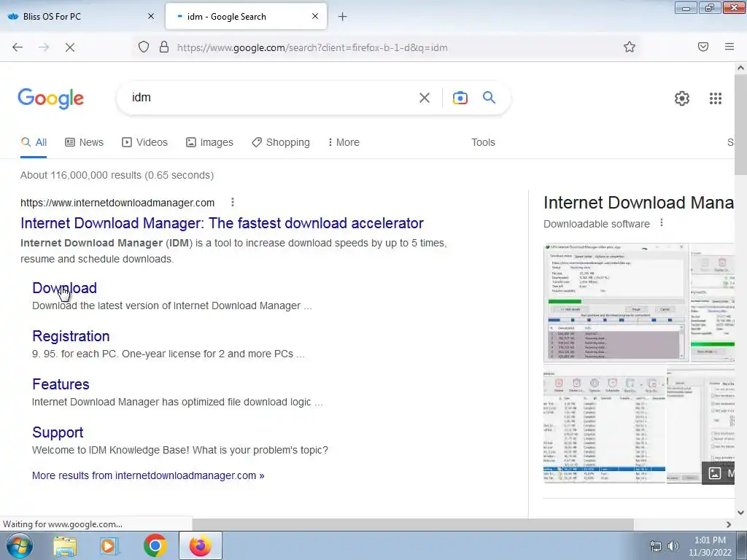Click the vertical scrollbar down arrow
This screenshot has height=560, width=747.
coord(740,513)
